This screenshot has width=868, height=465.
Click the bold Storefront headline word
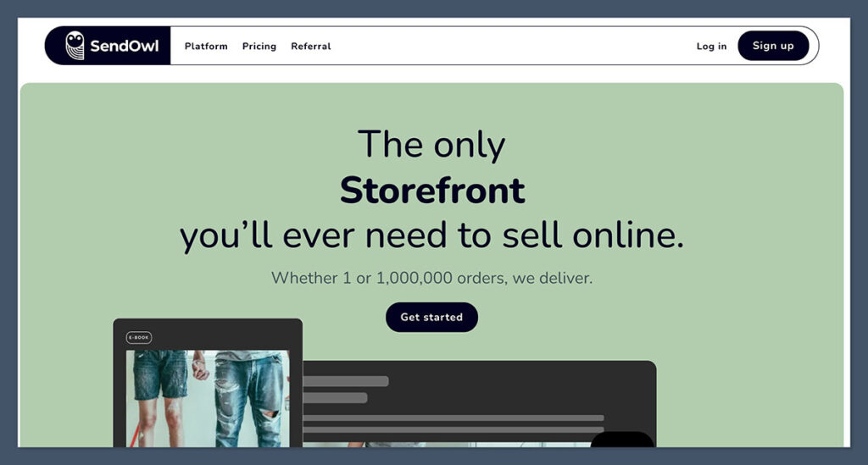coord(432,191)
